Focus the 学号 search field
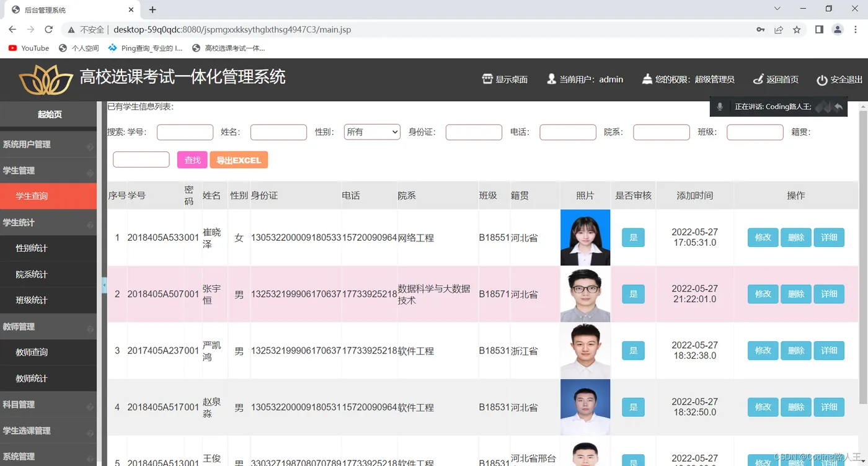868x466 pixels. click(185, 132)
